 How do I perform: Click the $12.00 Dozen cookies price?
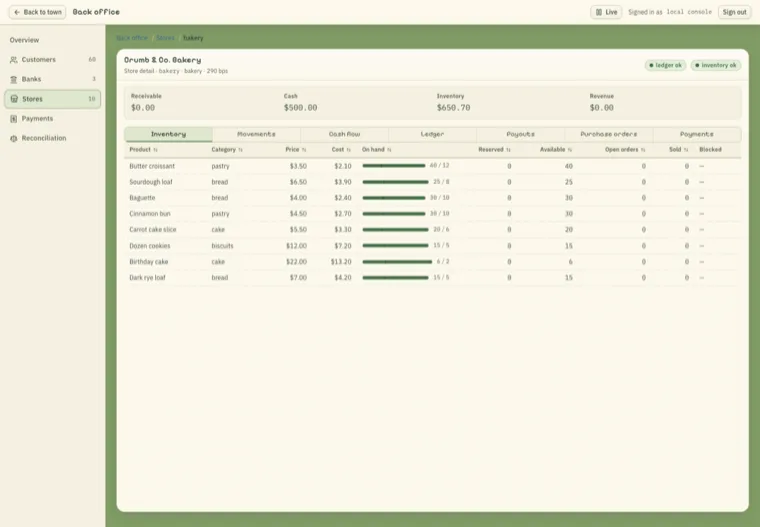pos(296,246)
